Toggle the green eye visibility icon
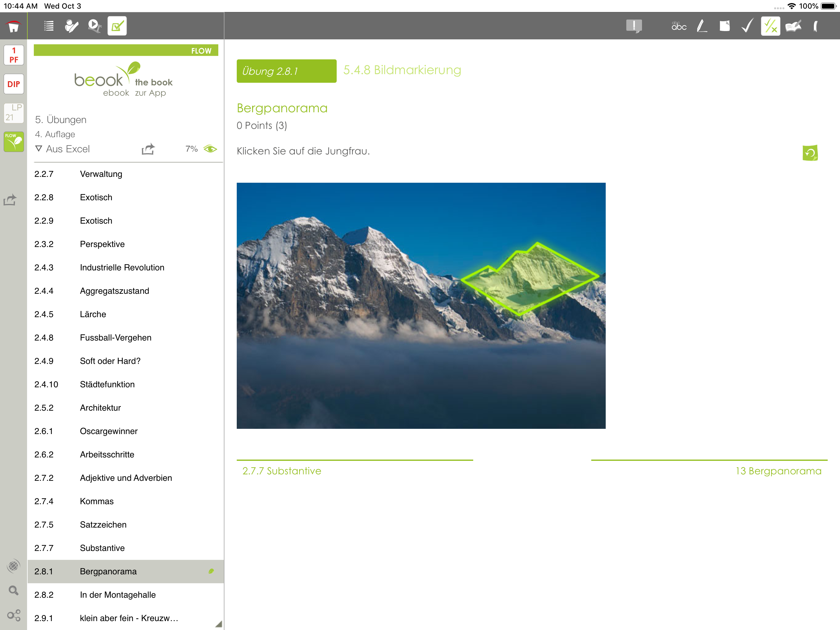The height and width of the screenshot is (630, 840). pos(210,149)
